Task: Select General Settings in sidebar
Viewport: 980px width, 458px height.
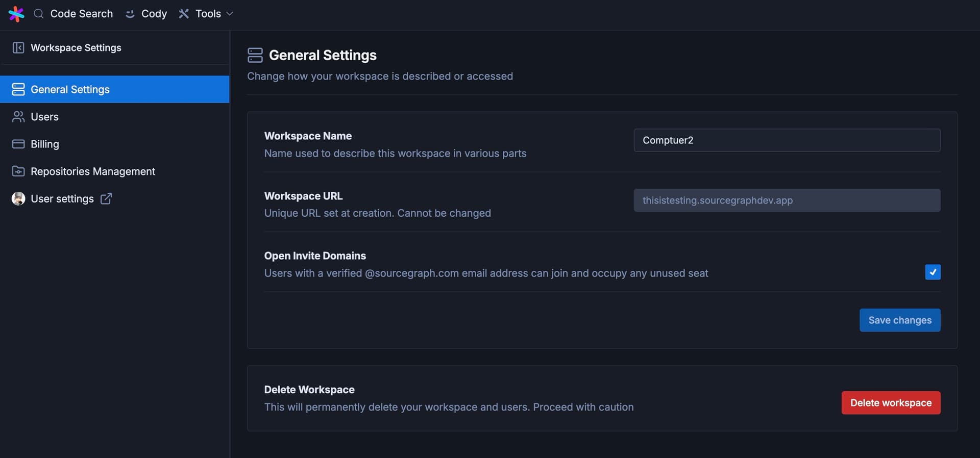Action: pyautogui.click(x=115, y=89)
